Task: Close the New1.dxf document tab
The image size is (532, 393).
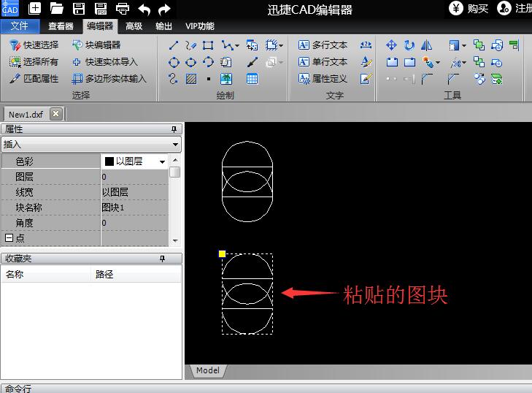Action: click(x=56, y=114)
